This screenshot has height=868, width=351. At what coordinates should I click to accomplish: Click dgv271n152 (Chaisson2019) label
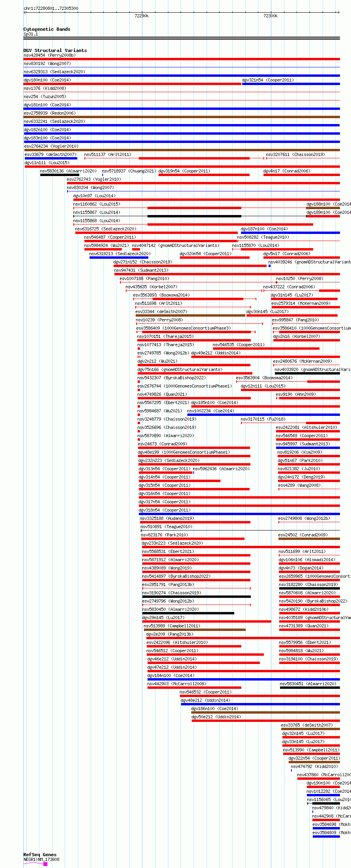[143, 262]
